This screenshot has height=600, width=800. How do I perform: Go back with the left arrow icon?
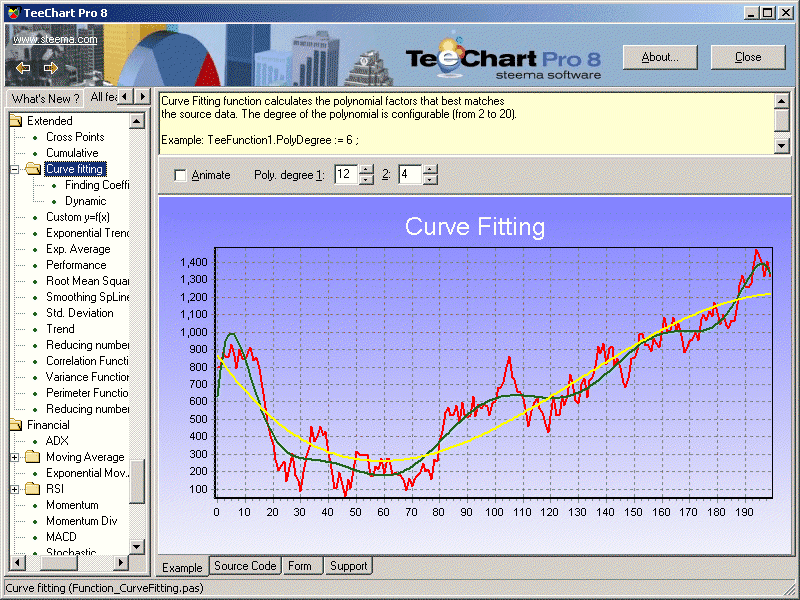click(23, 68)
